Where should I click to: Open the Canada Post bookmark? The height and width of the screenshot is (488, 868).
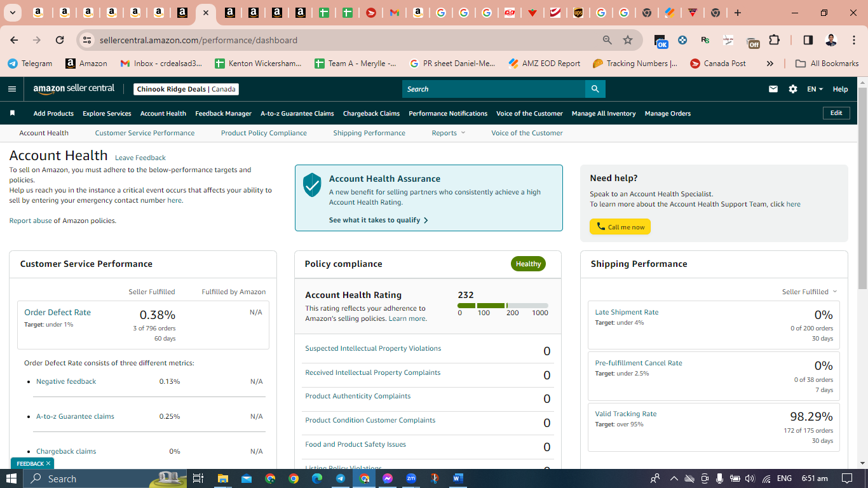click(x=718, y=64)
